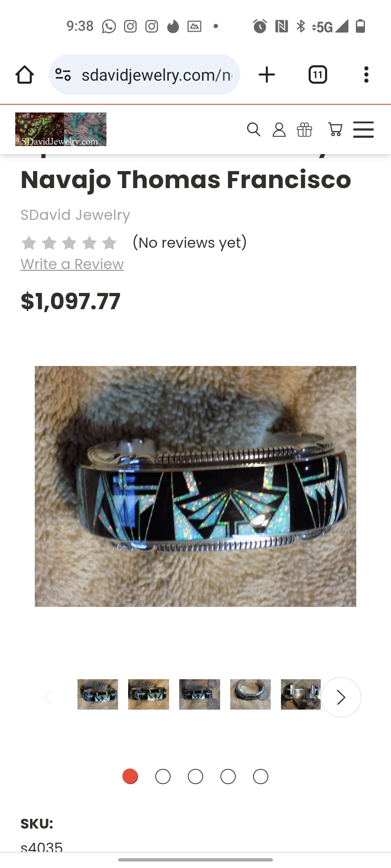Select the fourth thumbnail showing bracelet interior
The height and width of the screenshot is (868, 391).
pos(251,694)
